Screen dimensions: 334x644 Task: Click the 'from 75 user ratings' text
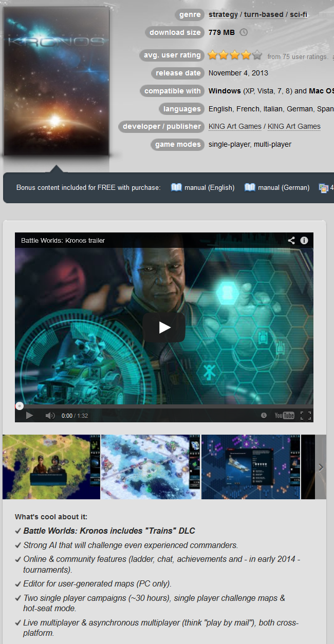click(298, 57)
